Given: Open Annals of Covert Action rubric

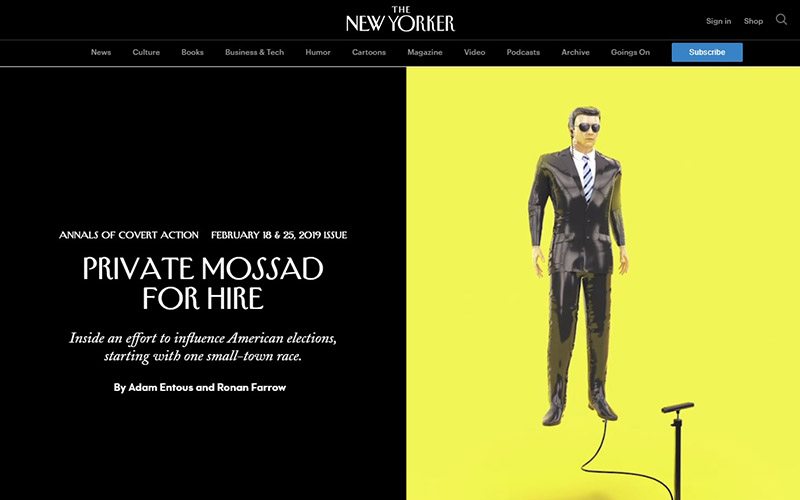Looking at the screenshot, I should click(129, 235).
